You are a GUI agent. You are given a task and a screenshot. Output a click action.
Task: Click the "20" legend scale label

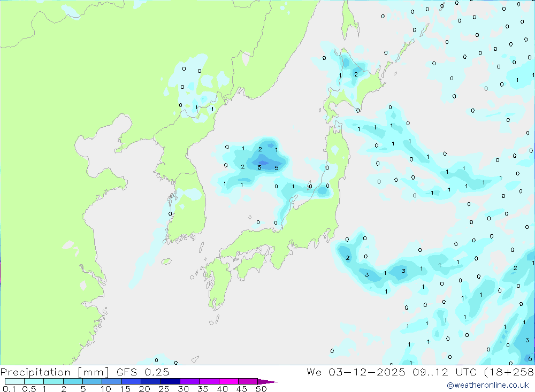pyautogui.click(x=144, y=389)
